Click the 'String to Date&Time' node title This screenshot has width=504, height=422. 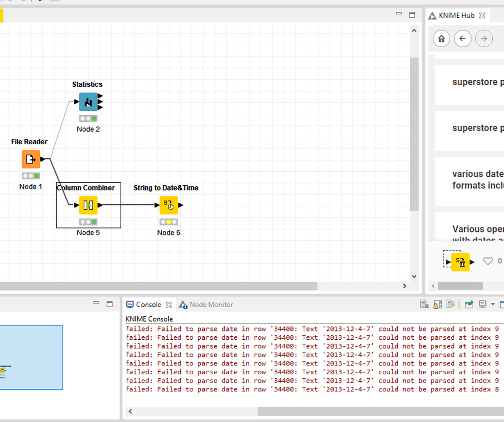(166, 188)
